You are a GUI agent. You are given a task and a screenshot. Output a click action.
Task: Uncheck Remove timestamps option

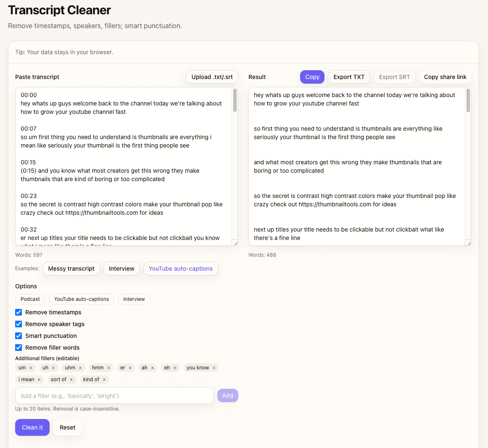pos(18,312)
